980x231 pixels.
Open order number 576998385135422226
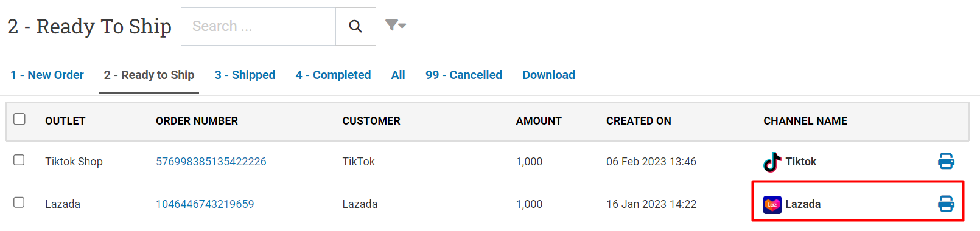[x=211, y=162]
